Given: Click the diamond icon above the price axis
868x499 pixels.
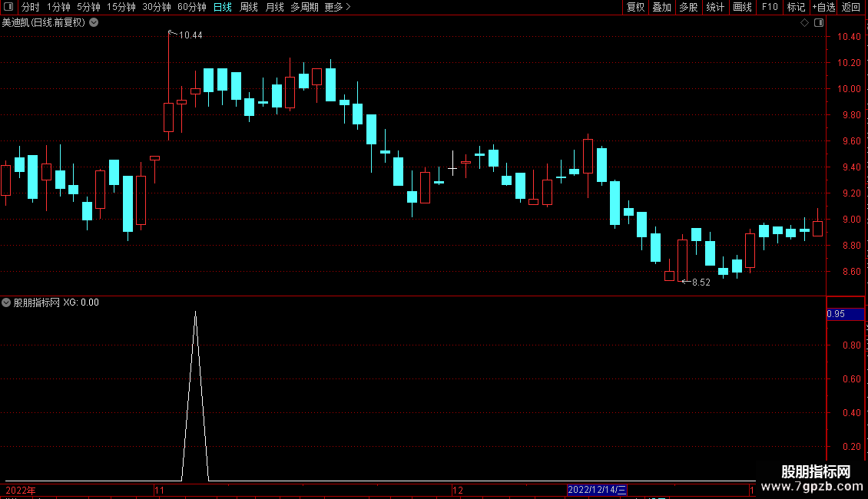Looking at the screenshot, I should (x=804, y=23).
